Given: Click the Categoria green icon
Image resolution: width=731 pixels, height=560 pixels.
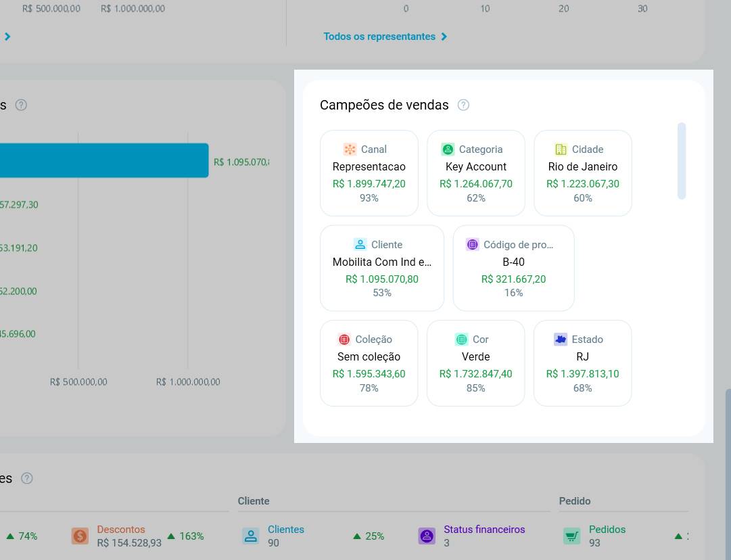Looking at the screenshot, I should point(448,149).
